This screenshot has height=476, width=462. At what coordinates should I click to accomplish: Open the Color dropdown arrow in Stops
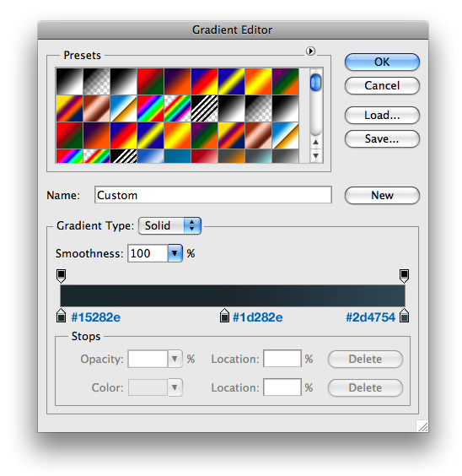(175, 387)
